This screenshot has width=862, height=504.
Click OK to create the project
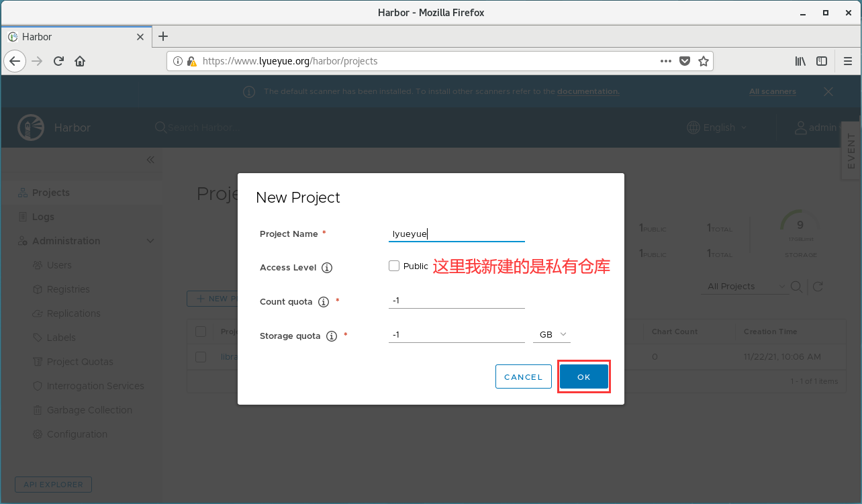click(x=584, y=377)
